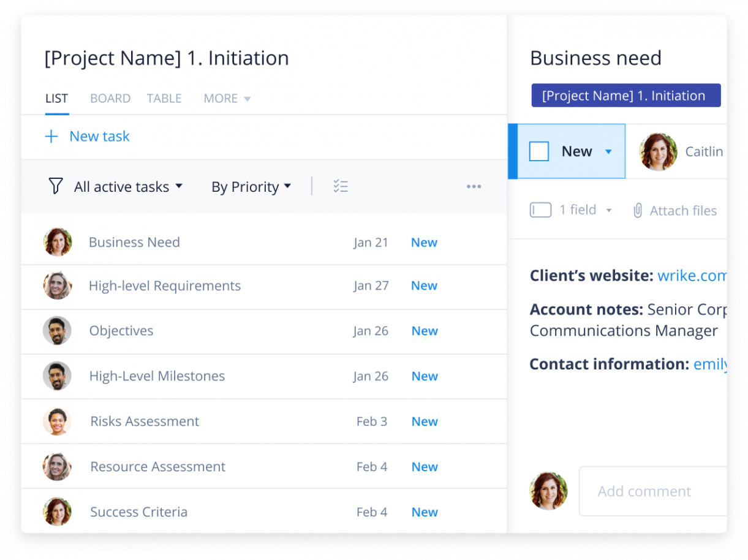
Task: Click the avatar beside Add comment
Action: click(548, 491)
